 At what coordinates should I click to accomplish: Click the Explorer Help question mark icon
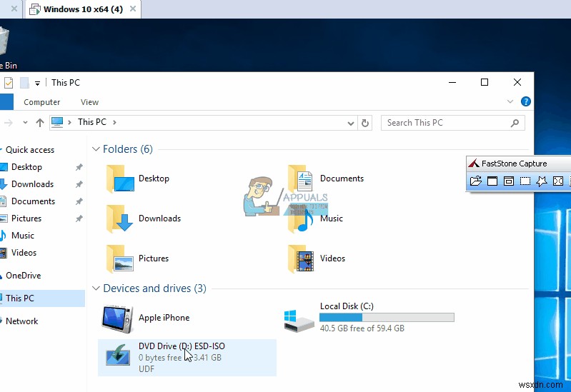click(x=525, y=101)
